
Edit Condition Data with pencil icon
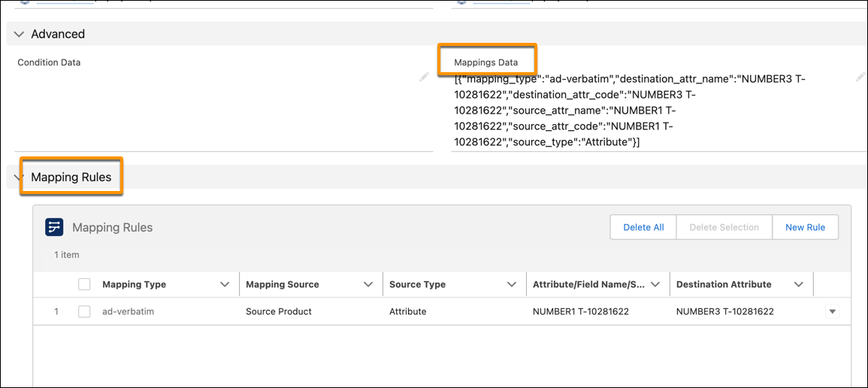[425, 77]
